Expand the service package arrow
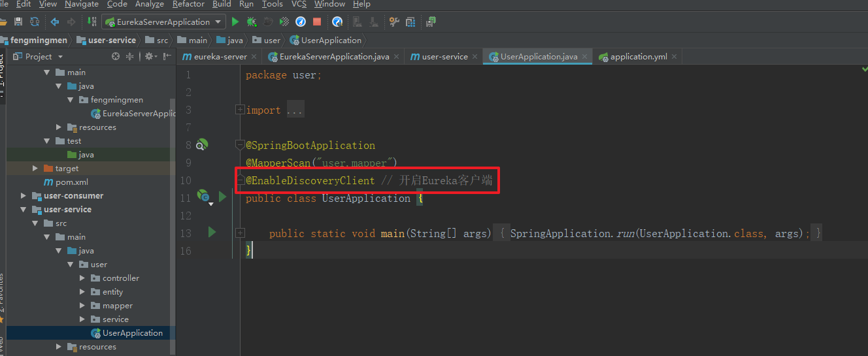Image resolution: width=868 pixels, height=356 pixels. tap(82, 319)
